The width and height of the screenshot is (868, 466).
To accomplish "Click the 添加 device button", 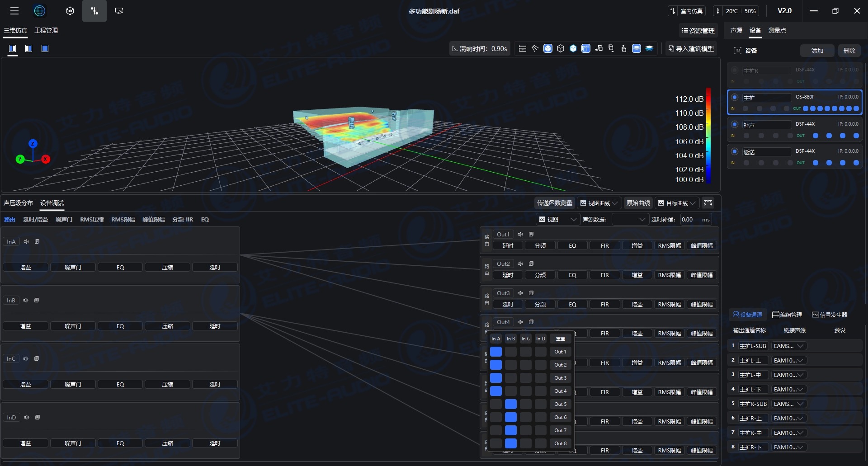I will pos(817,51).
